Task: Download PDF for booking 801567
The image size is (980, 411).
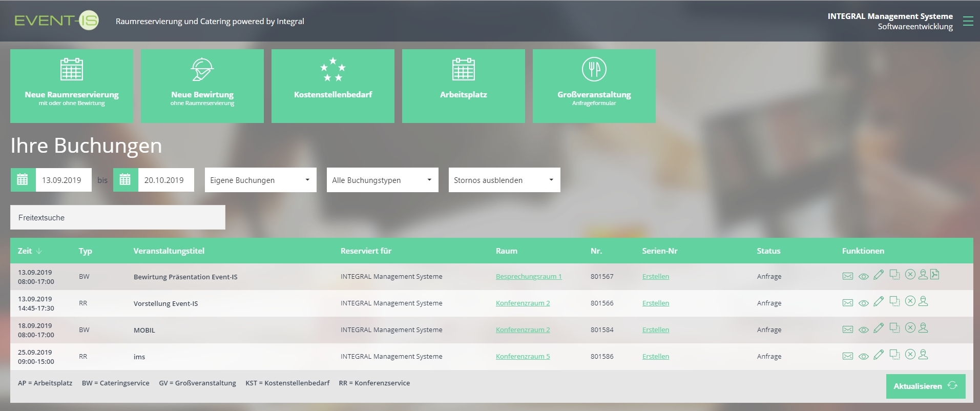Action: click(935, 274)
